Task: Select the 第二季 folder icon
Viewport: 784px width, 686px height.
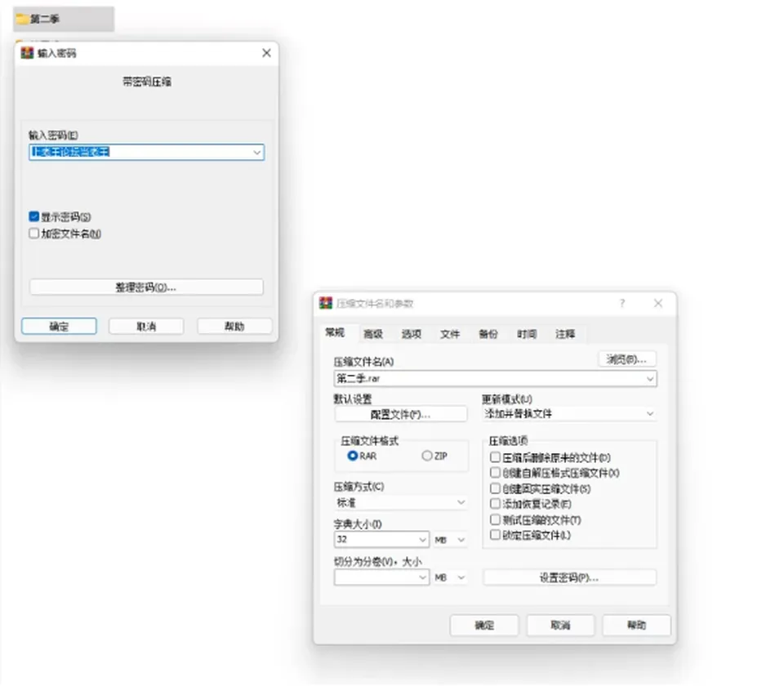Action: click(x=22, y=19)
